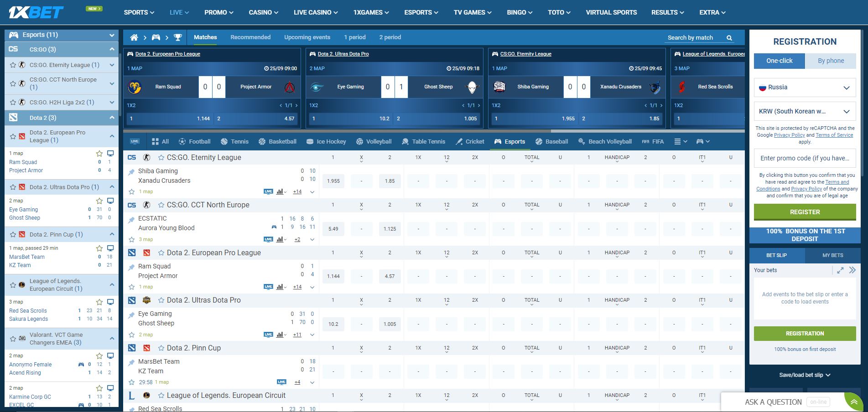
Task: Favorite the MarsBet Team match star in main list
Action: (x=131, y=382)
